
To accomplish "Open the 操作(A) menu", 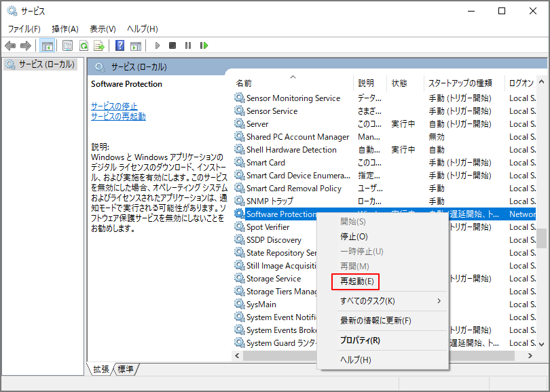I will pos(65,29).
